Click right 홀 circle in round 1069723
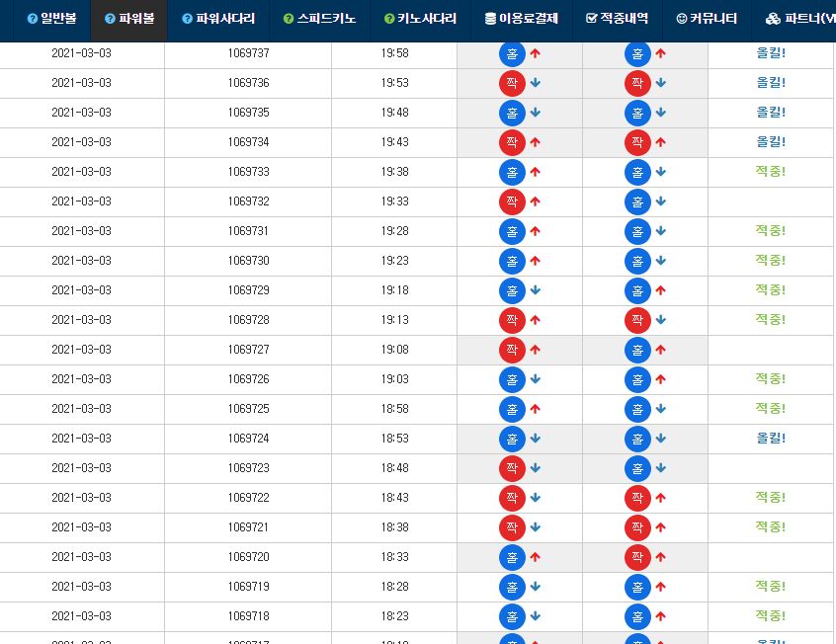The height and width of the screenshot is (644, 836). tap(637, 468)
